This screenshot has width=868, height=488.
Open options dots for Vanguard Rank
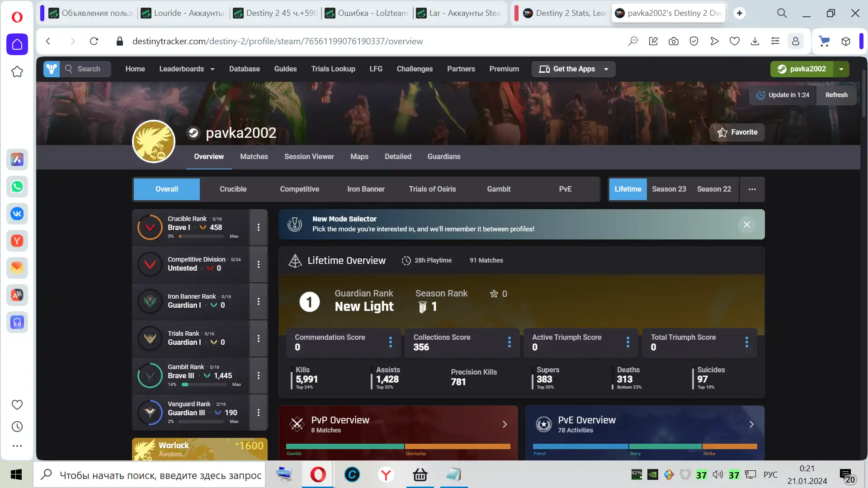click(259, 413)
